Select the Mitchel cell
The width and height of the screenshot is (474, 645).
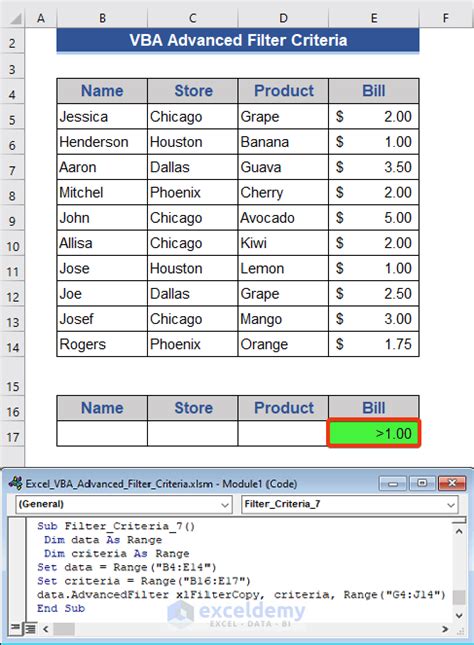[x=102, y=193]
